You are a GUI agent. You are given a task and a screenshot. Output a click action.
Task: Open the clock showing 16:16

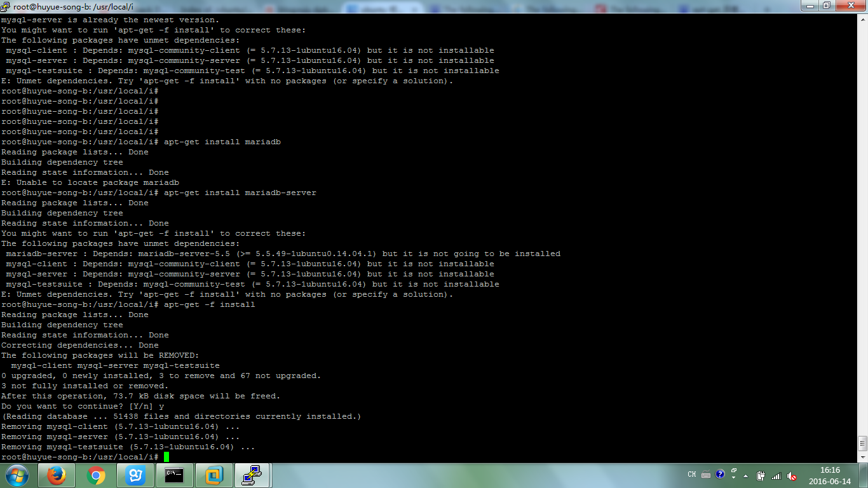click(830, 475)
